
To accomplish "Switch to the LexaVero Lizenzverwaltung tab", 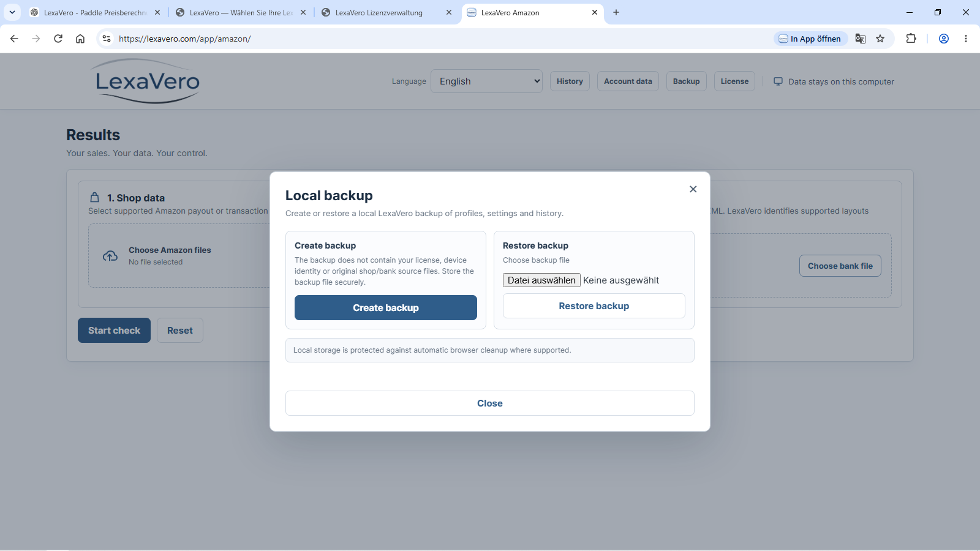I will click(x=386, y=12).
